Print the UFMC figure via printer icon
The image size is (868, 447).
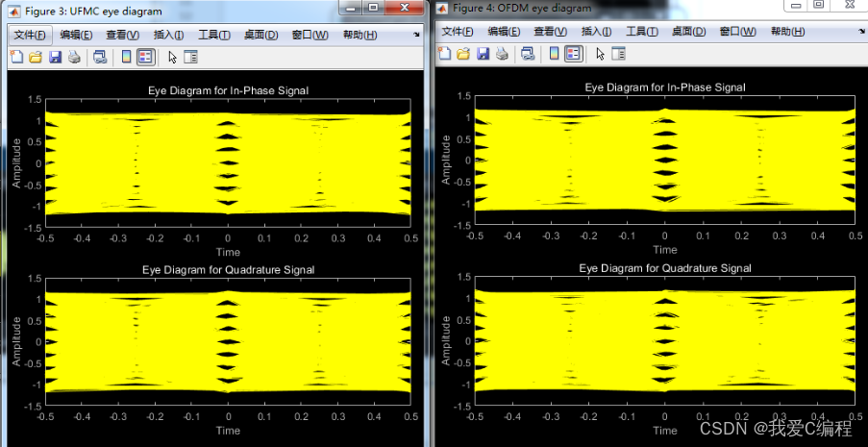click(x=74, y=57)
